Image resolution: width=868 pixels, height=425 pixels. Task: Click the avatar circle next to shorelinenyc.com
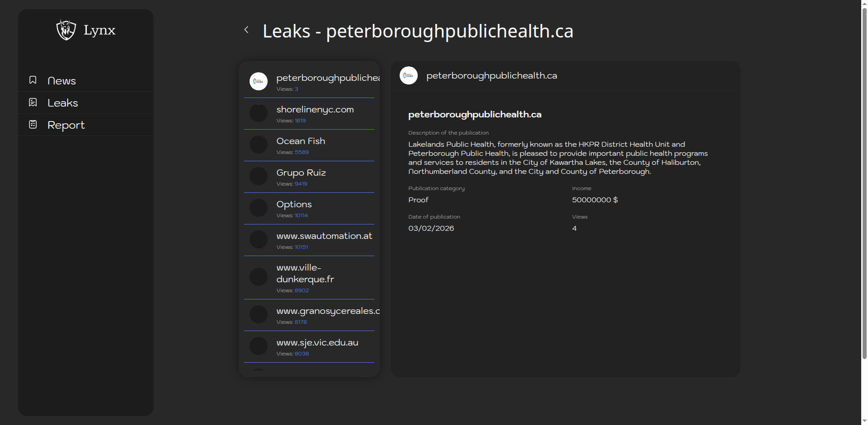(x=259, y=113)
